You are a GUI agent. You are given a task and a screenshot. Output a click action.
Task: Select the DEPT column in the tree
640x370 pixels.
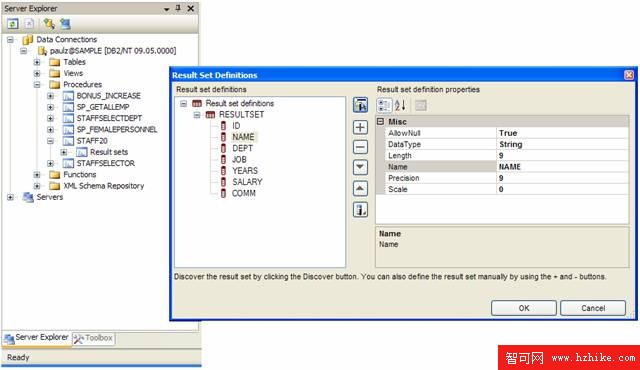tap(243, 148)
